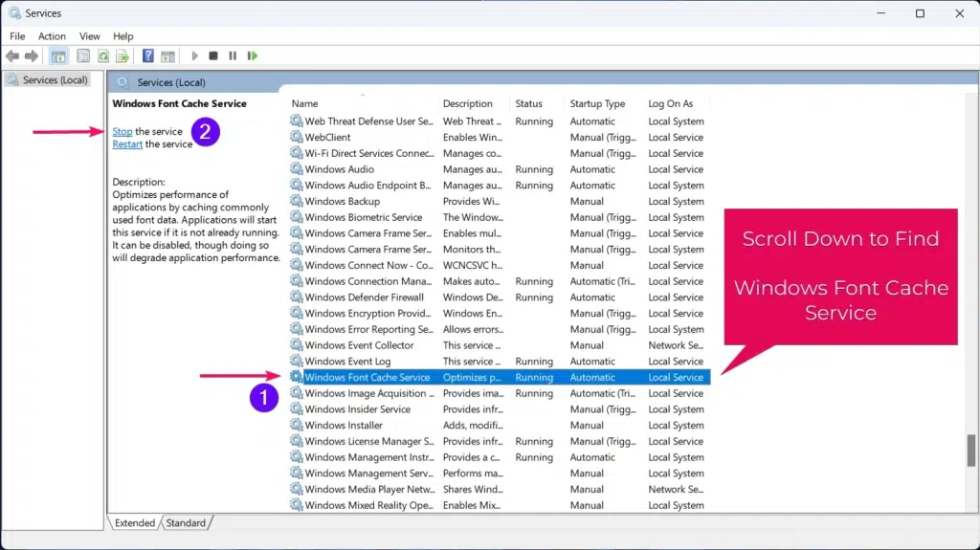The width and height of the screenshot is (980, 550).
Task: Select Windows Image Acquisition row
Action: 500,393
